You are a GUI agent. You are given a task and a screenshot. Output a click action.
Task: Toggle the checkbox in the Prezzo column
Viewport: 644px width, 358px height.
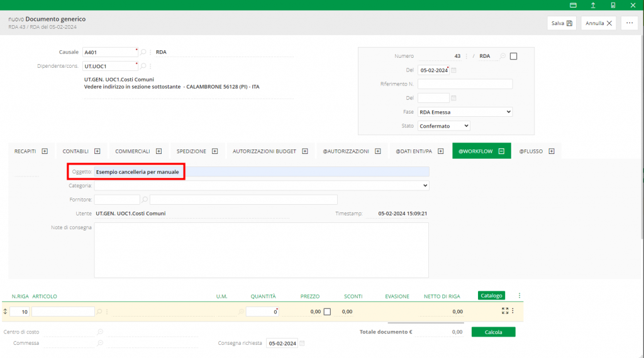click(327, 312)
